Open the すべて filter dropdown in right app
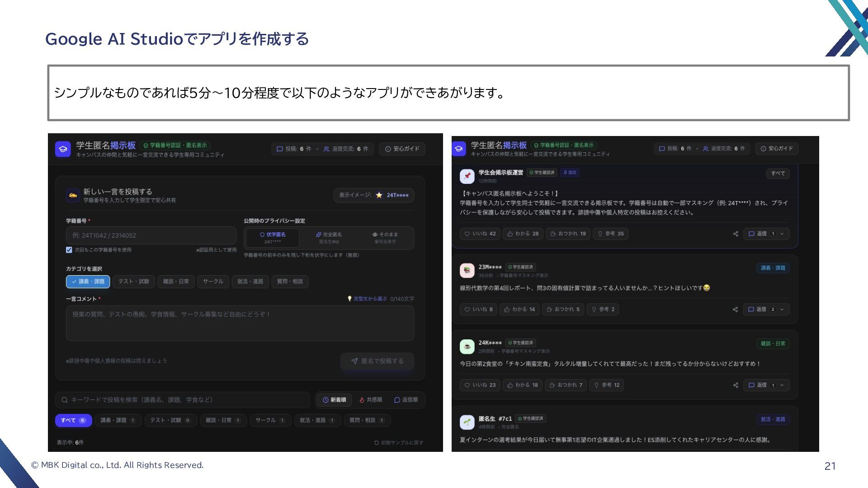The width and height of the screenshot is (868, 488). tap(778, 174)
